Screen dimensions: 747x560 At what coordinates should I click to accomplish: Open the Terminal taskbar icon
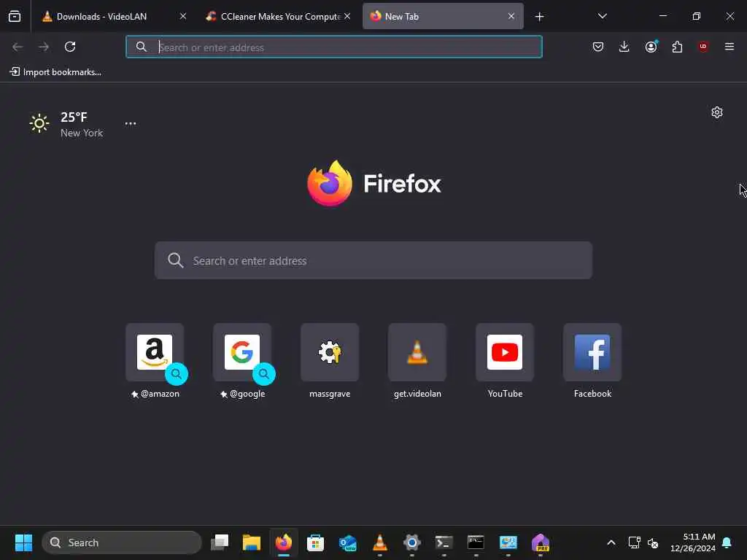[x=444, y=542]
